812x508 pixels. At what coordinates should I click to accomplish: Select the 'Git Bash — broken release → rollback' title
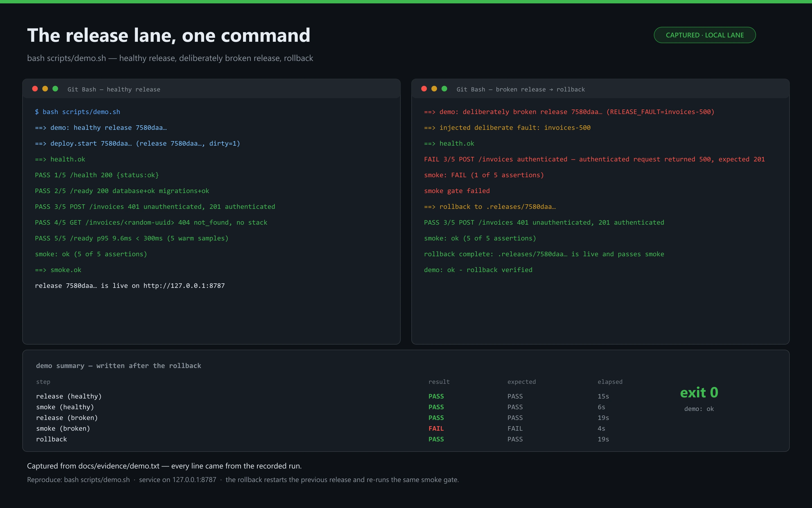520,89
